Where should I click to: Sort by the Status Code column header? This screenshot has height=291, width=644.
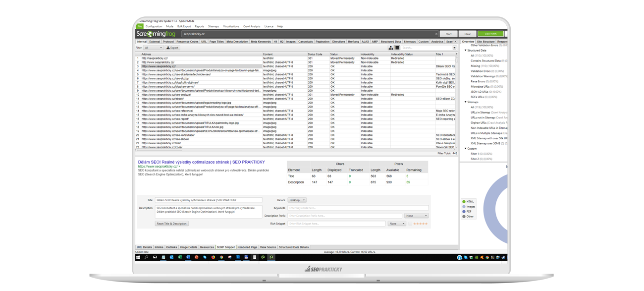click(318, 54)
